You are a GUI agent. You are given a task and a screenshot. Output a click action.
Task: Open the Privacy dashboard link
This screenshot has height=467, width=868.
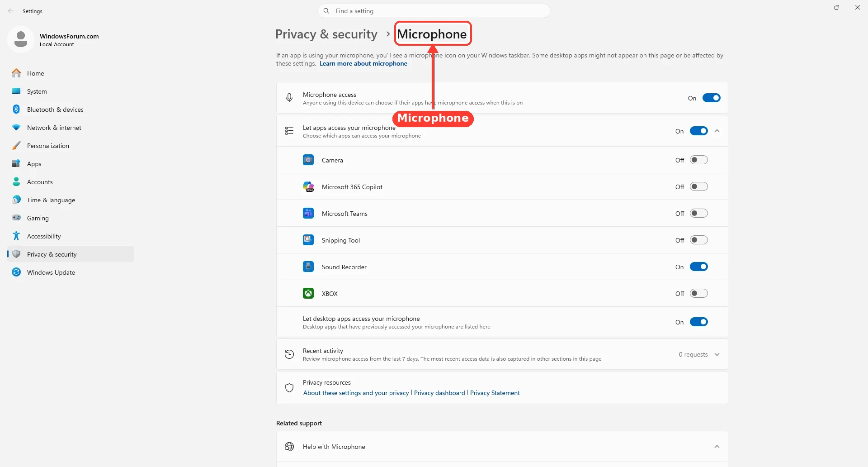point(439,393)
